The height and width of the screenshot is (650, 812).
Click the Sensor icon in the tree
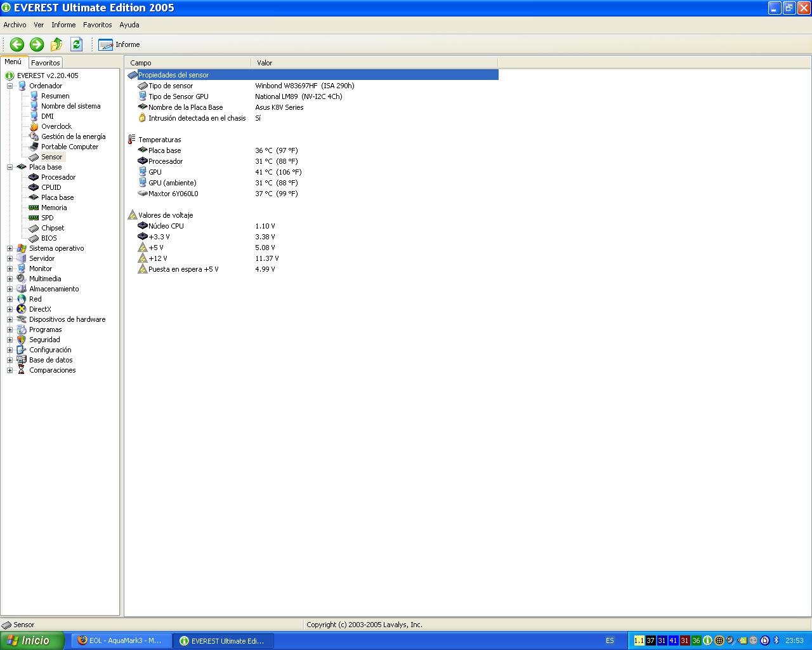tap(34, 157)
